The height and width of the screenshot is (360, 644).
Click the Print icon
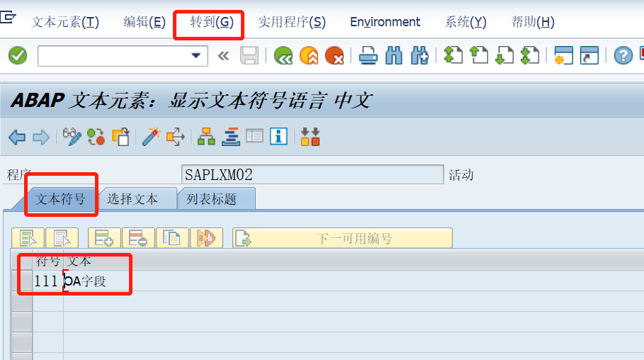click(x=368, y=55)
